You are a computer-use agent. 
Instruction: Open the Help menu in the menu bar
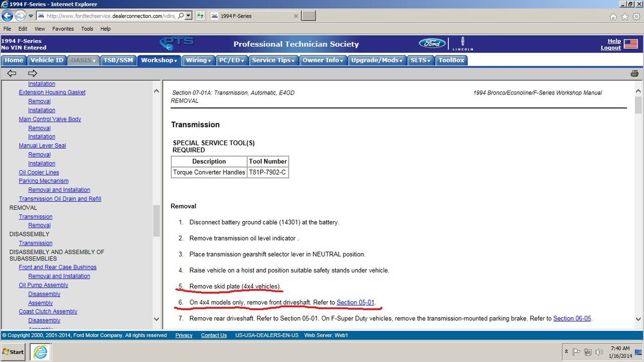pyautogui.click(x=105, y=29)
